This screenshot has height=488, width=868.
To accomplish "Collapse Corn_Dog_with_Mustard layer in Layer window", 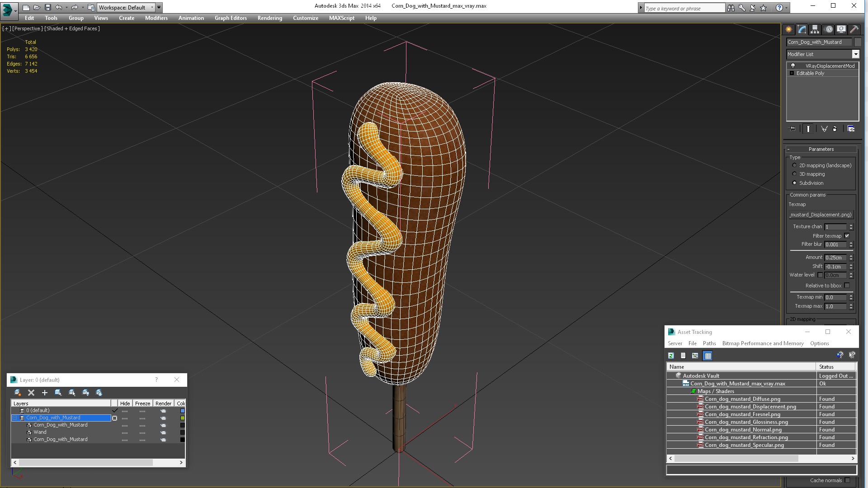I will 14,418.
